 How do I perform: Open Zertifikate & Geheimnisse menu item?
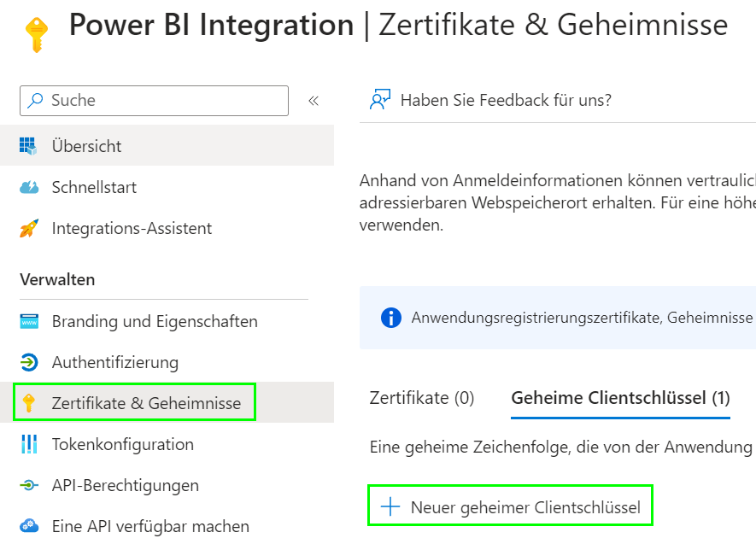point(146,403)
